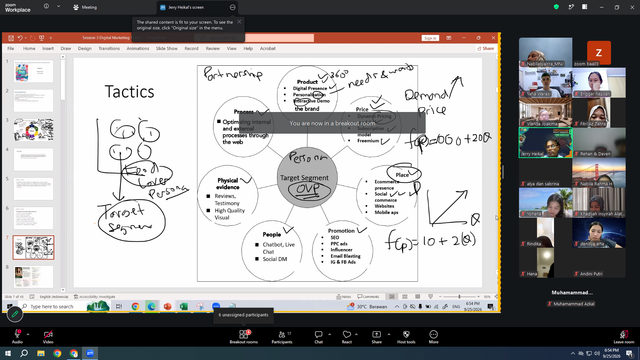Dismiss the shared content size tooltip
The height and width of the screenshot is (360, 640).
pyautogui.click(x=239, y=22)
